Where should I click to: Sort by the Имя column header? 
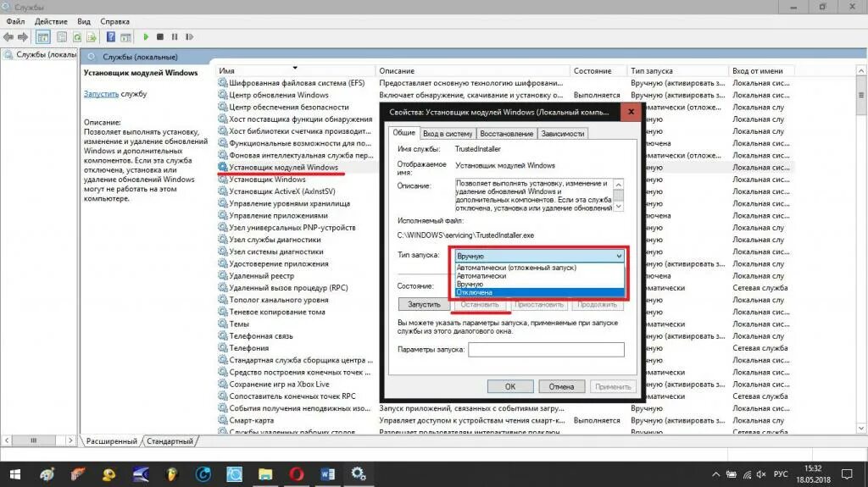pos(296,71)
